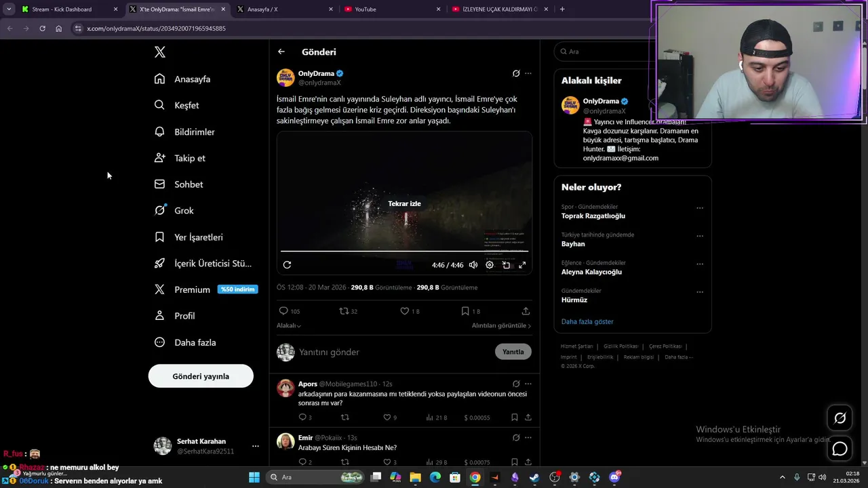Click the Ara search box on X

(x=604, y=52)
